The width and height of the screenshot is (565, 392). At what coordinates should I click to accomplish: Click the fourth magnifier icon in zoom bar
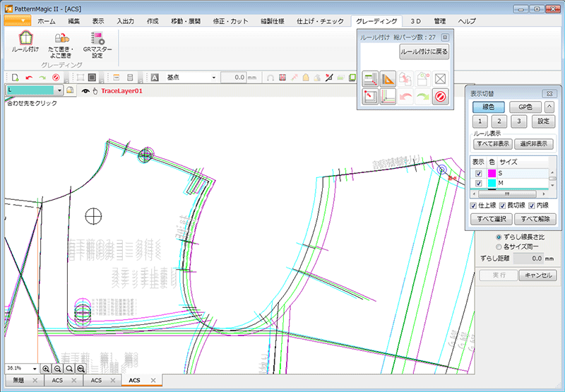click(x=81, y=369)
